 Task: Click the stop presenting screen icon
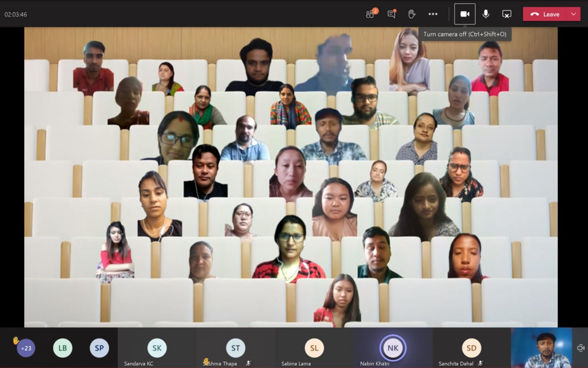click(506, 14)
